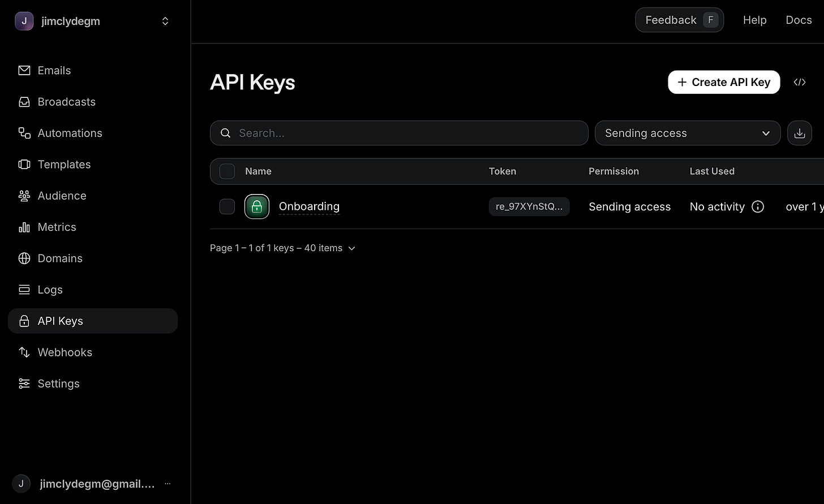Open the Automations panel
Viewport: 824px width, 504px height.
coord(68,133)
